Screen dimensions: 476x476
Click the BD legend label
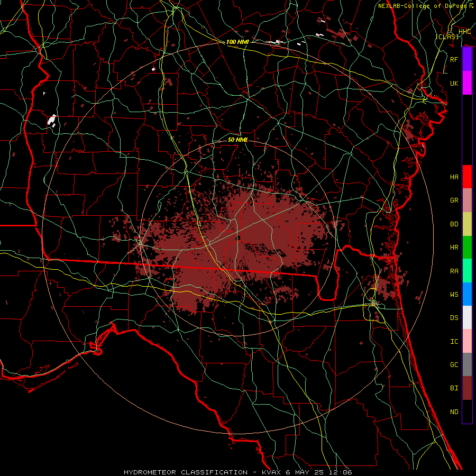click(454, 224)
